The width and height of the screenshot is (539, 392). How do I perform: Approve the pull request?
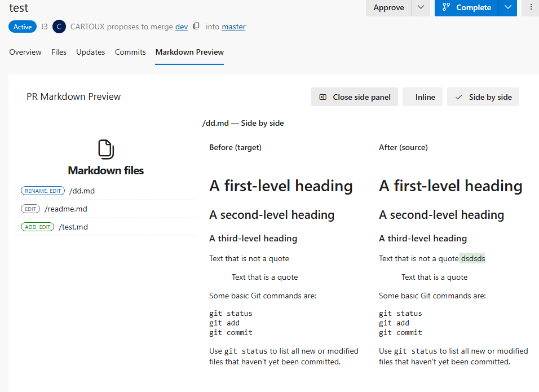[x=388, y=7]
